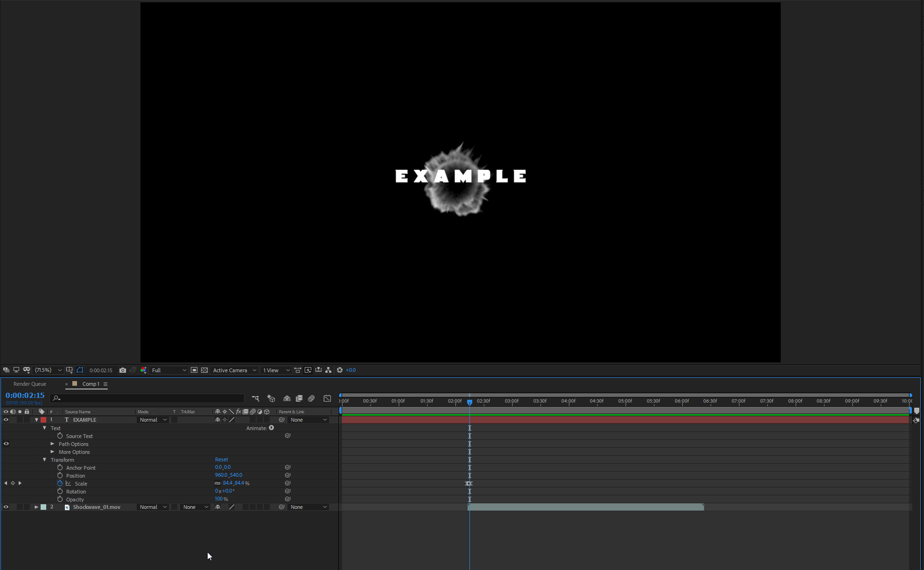Hide the EXAMPLE layer with its eye toggle
Screen dimensions: 924x570
(6, 420)
